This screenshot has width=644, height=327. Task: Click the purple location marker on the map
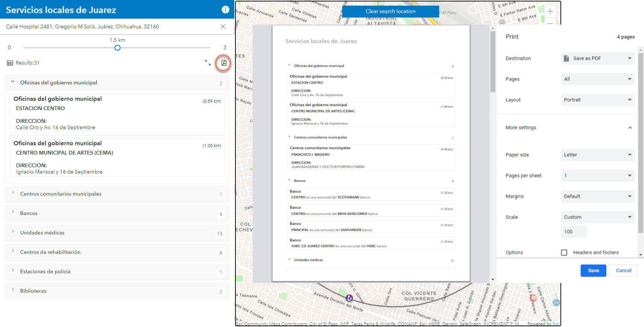349,298
